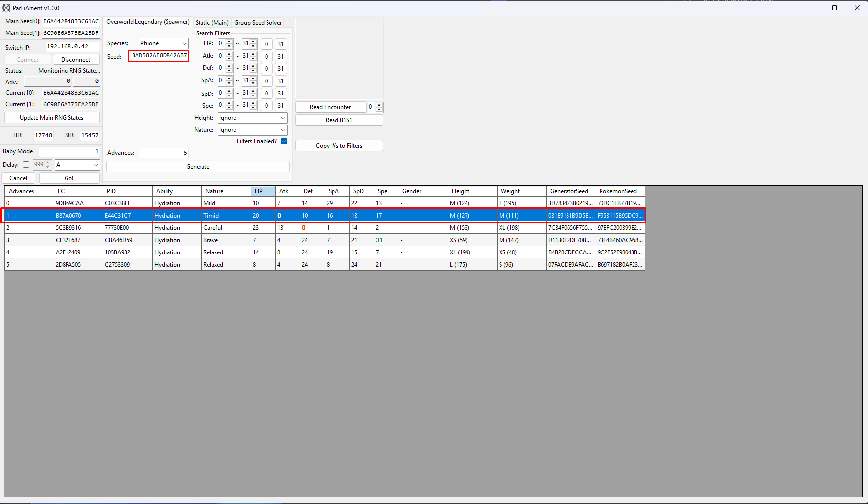Click the green 31 Spe value cell
This screenshot has width=868, height=504.
coord(386,240)
